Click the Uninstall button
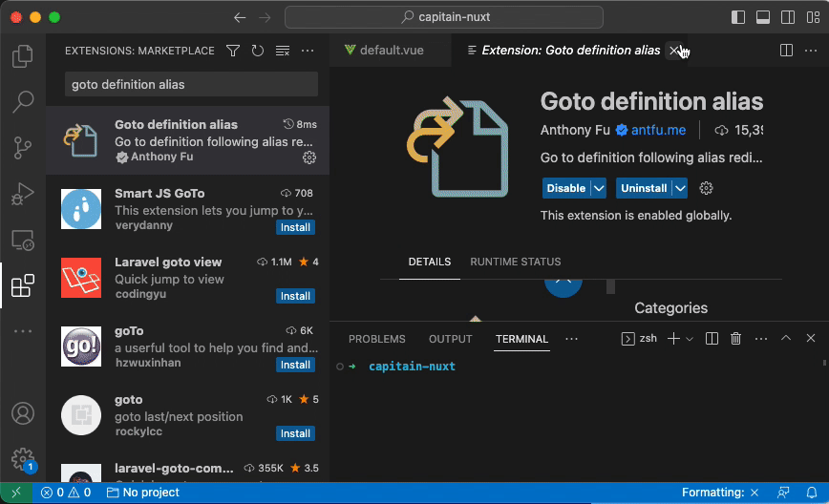 click(644, 188)
